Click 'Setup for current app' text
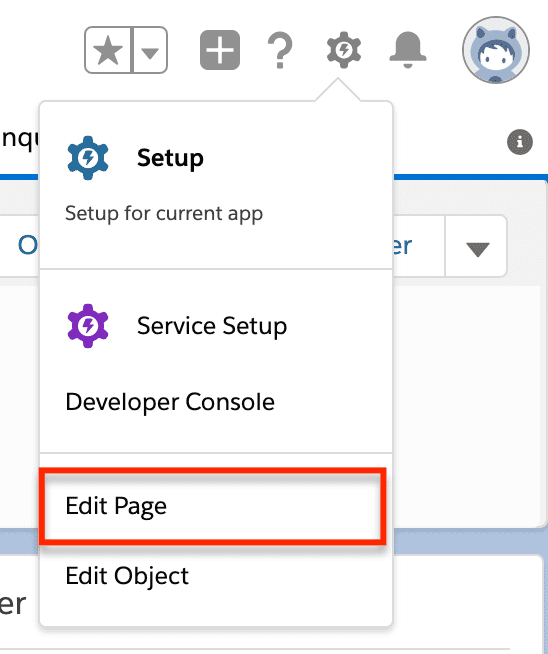Screen dimensions: 548x654 point(164,214)
